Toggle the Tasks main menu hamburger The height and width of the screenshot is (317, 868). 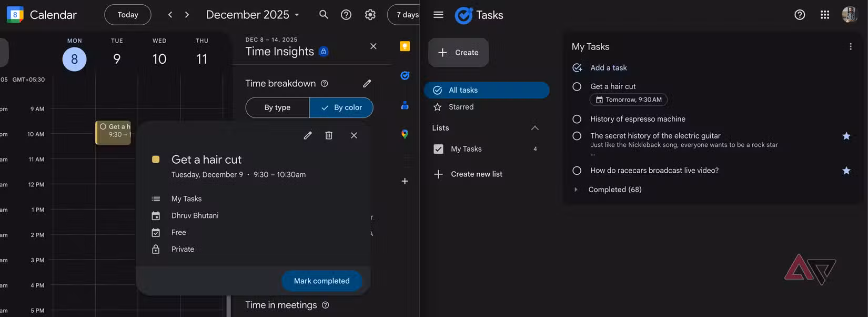(438, 15)
